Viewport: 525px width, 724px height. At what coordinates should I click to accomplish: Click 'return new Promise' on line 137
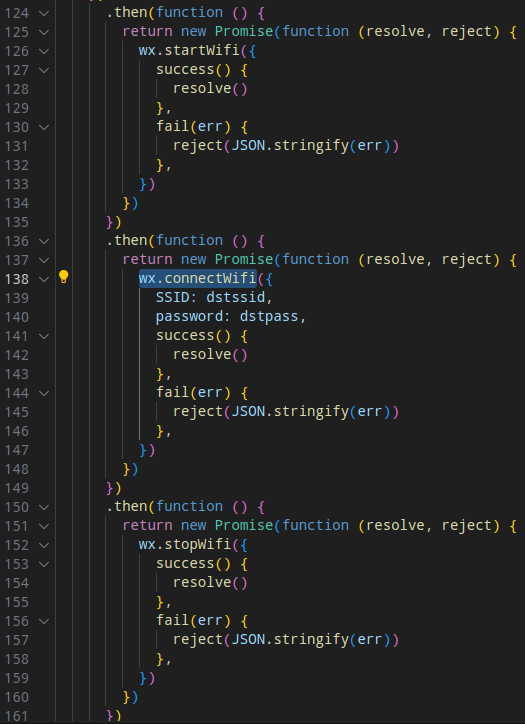click(198, 259)
